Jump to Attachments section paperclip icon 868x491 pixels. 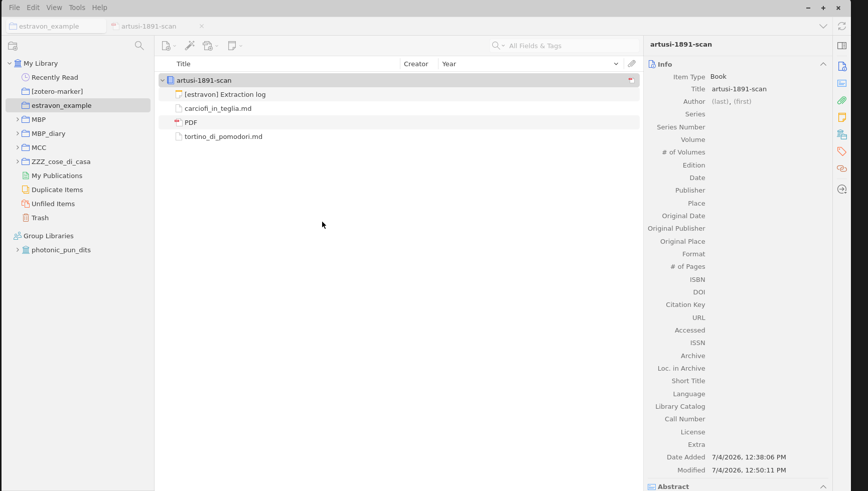coord(842,100)
